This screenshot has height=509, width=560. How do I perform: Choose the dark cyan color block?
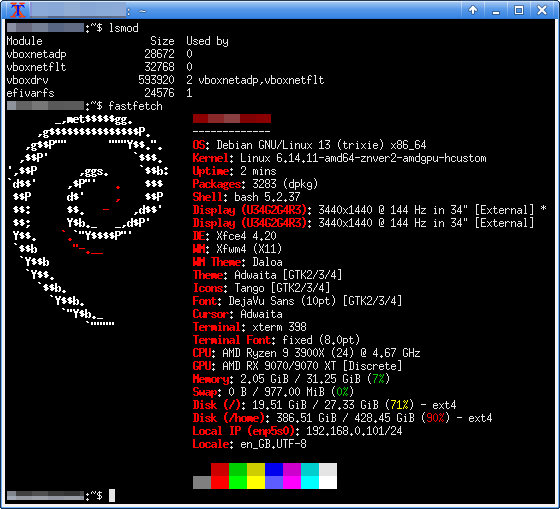tap(310, 469)
